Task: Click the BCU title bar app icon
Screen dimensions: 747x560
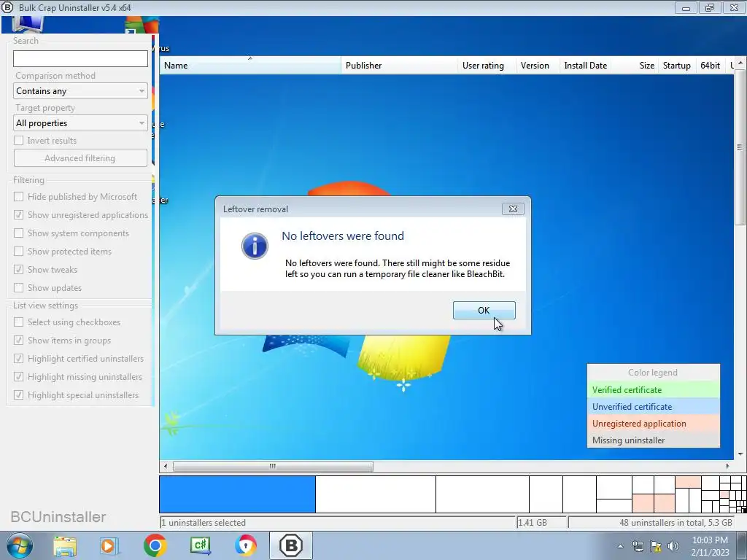Action: [x=7, y=7]
